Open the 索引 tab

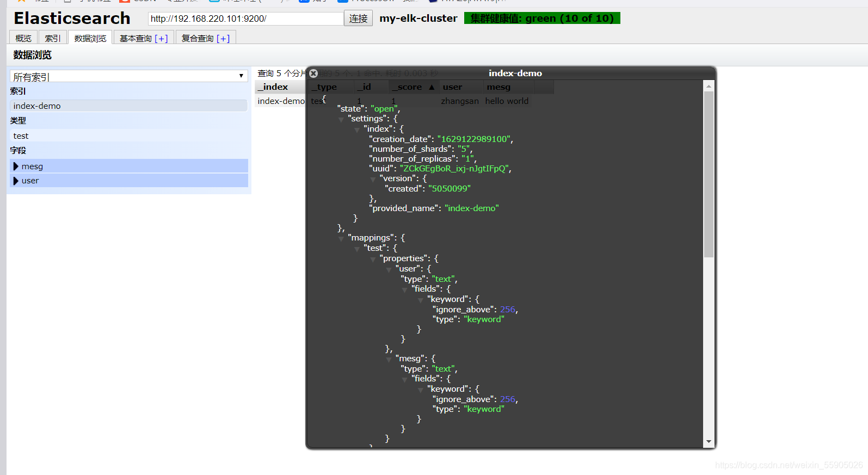click(x=53, y=38)
